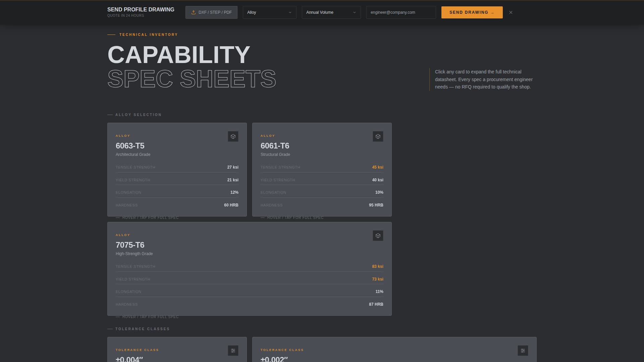The image size is (644, 362).
Task: Select the cube icon on the 6063-T5 card
Action: pos(233,136)
